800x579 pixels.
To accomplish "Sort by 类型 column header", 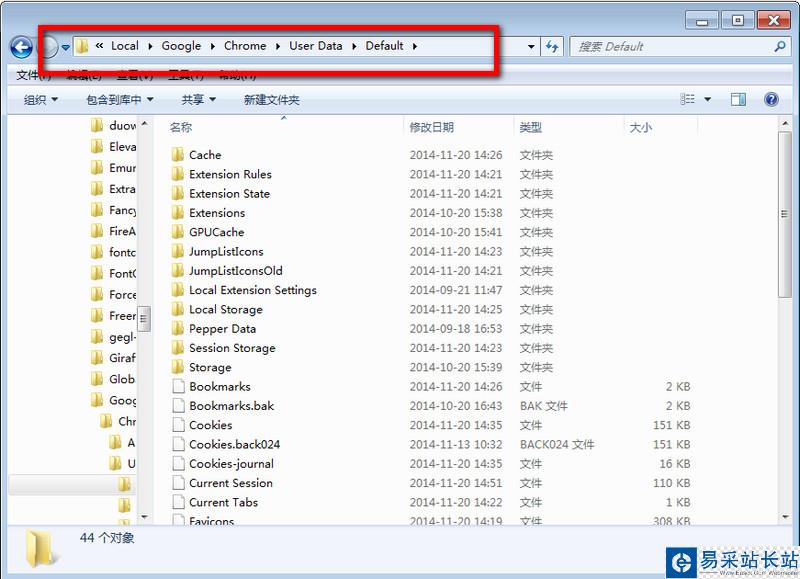I will pos(531,127).
